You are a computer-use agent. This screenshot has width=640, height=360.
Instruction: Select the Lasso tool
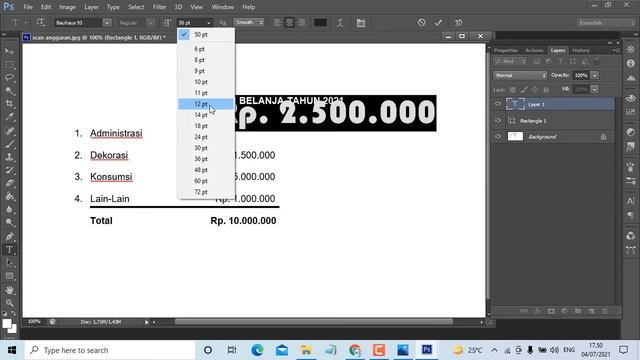(9, 78)
